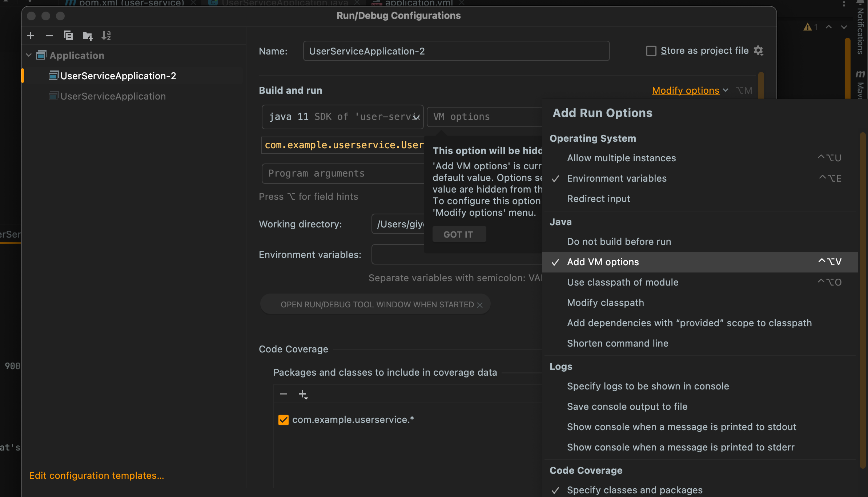Select Modify classpath option
The image size is (868, 497).
pyautogui.click(x=700, y=303)
